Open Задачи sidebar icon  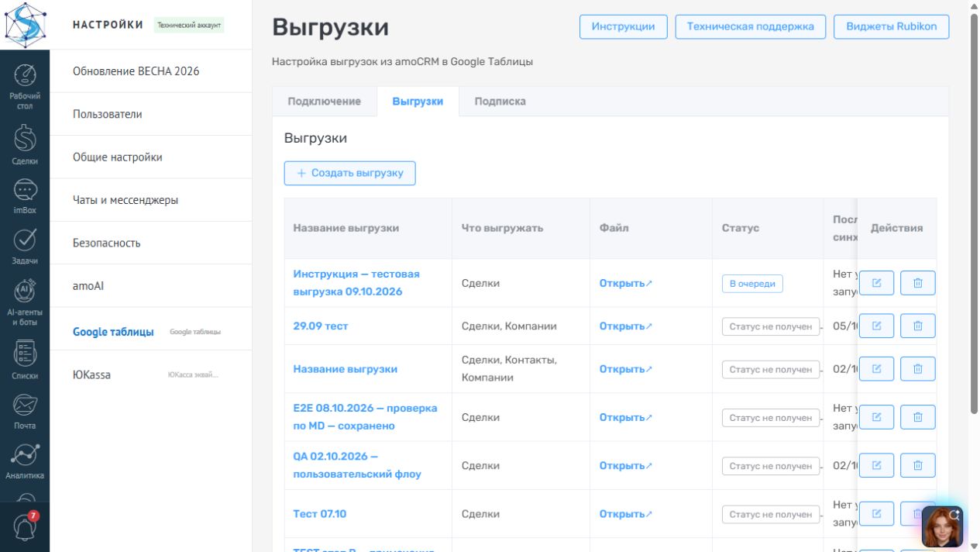point(25,246)
